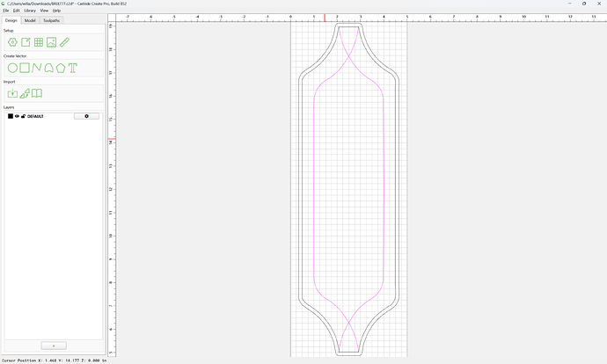Click the outer black outline vector

[x=299, y=190]
